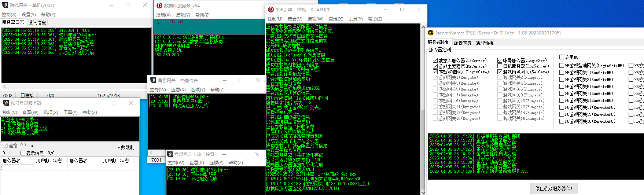Viewport: 644px width, 195px height.
Task: Open 管理(X) menu in 996引擎
Action: click(336, 19)
